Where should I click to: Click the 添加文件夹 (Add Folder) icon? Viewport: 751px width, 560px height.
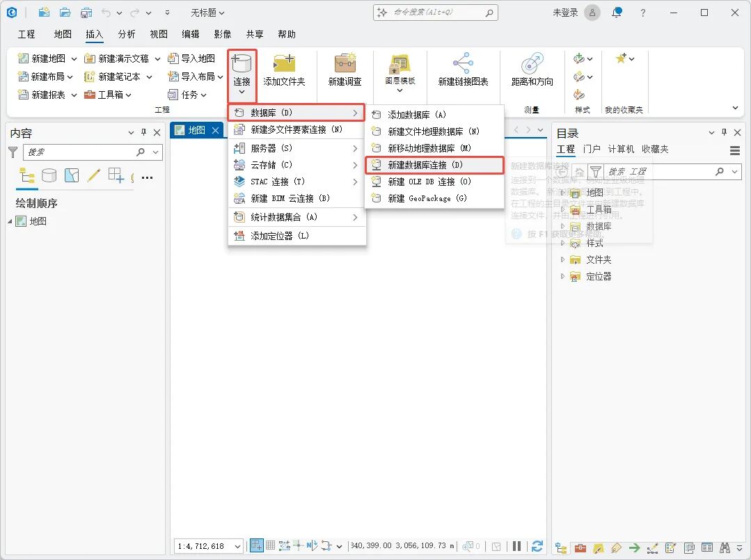click(284, 63)
